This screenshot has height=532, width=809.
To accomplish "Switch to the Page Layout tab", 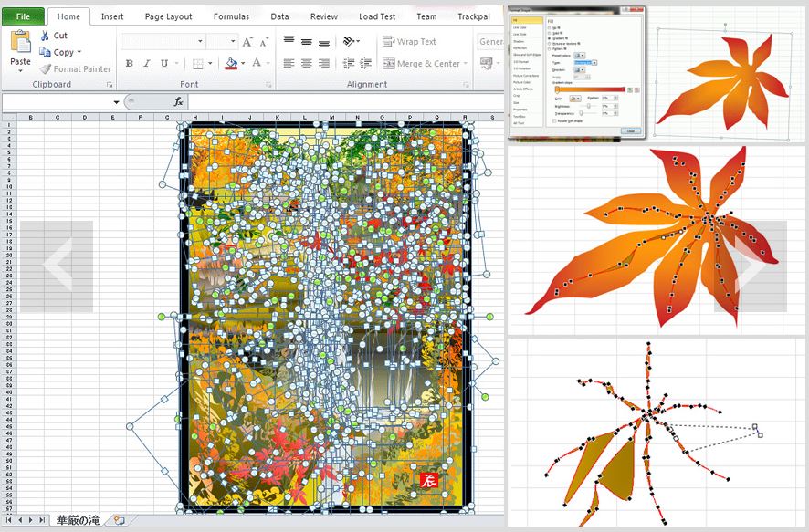I will pyautogui.click(x=168, y=16).
